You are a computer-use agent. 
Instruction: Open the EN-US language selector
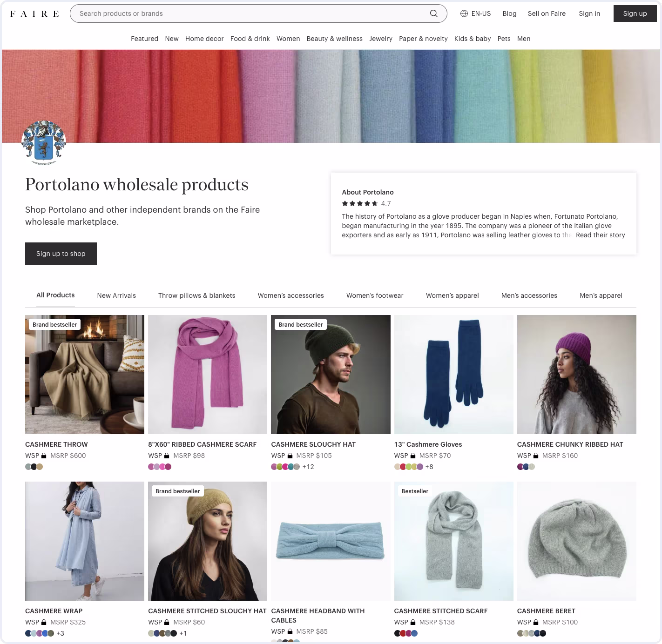(x=475, y=13)
